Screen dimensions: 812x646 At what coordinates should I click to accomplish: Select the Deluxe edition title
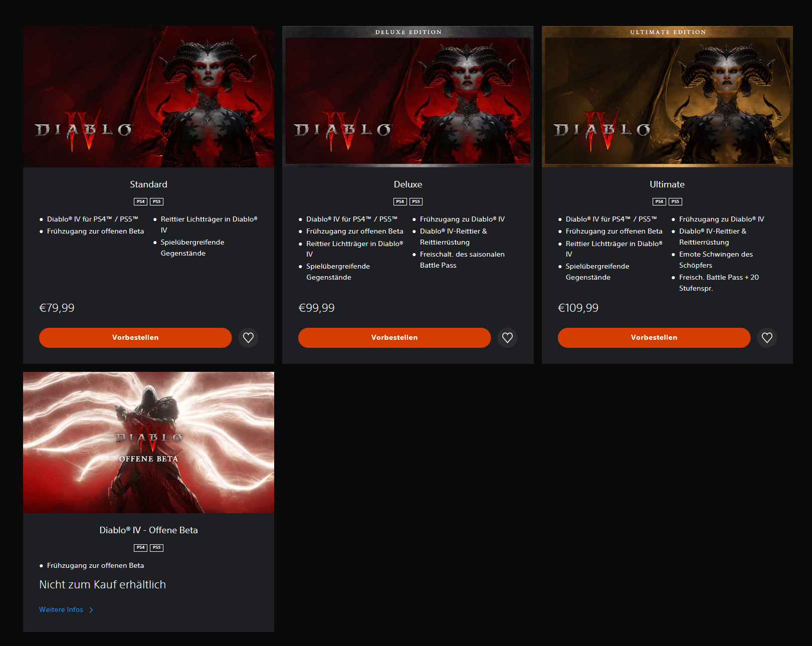click(x=408, y=184)
